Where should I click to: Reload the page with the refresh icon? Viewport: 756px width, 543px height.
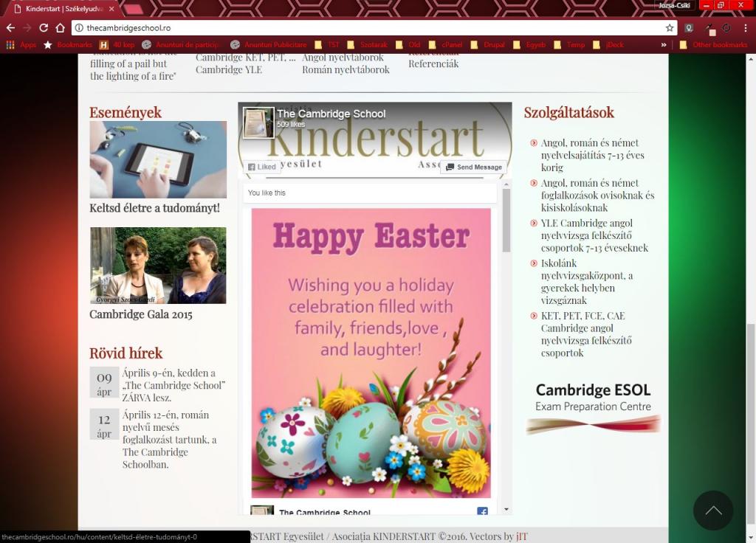(44, 28)
